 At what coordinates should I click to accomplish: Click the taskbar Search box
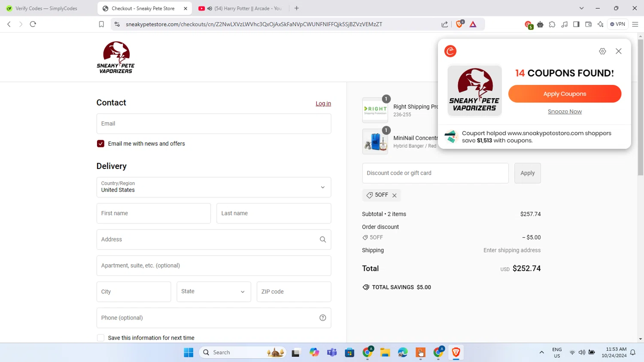(x=243, y=353)
